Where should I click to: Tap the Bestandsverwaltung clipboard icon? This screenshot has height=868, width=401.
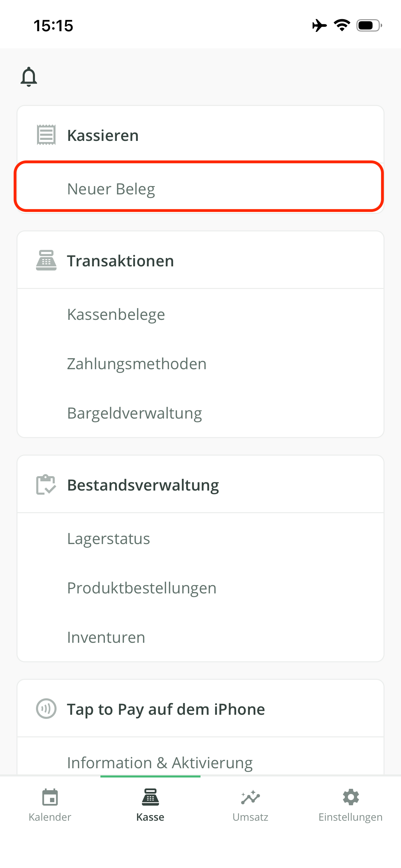[46, 485]
